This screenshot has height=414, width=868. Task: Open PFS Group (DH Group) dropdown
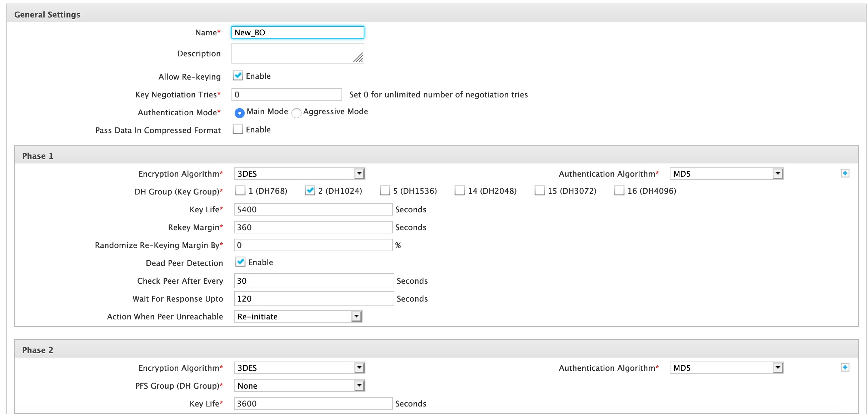pyautogui.click(x=299, y=386)
